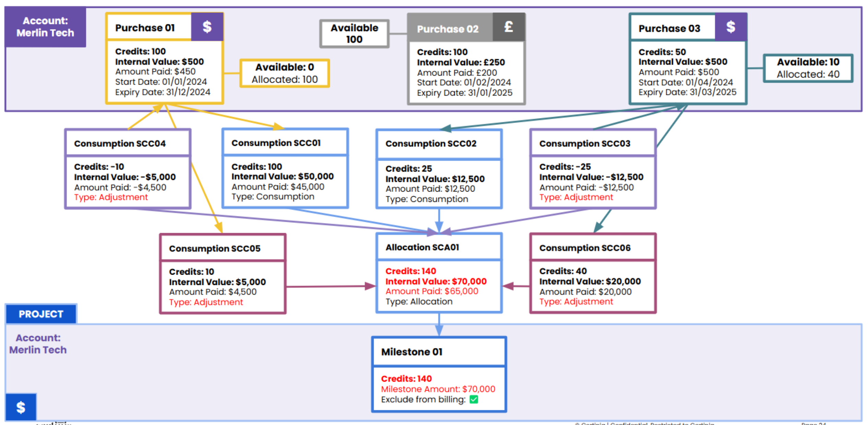The width and height of the screenshot is (868, 425).
Task: Click the dollar icon on Purchase 01
Action: click(207, 27)
